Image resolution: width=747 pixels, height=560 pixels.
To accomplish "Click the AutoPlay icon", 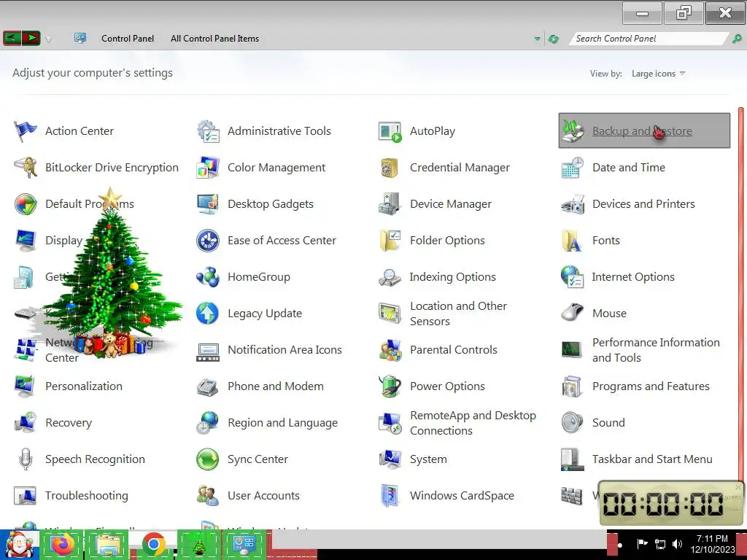I will tap(390, 131).
